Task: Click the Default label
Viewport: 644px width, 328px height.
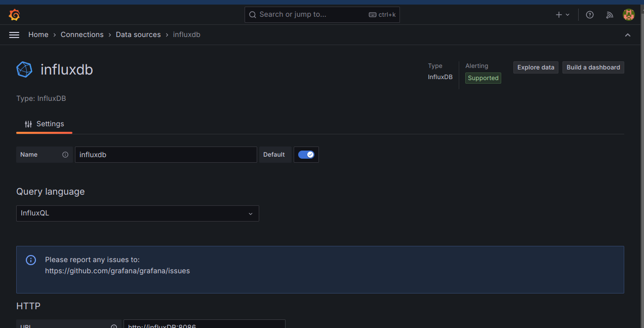Action: coord(274,155)
